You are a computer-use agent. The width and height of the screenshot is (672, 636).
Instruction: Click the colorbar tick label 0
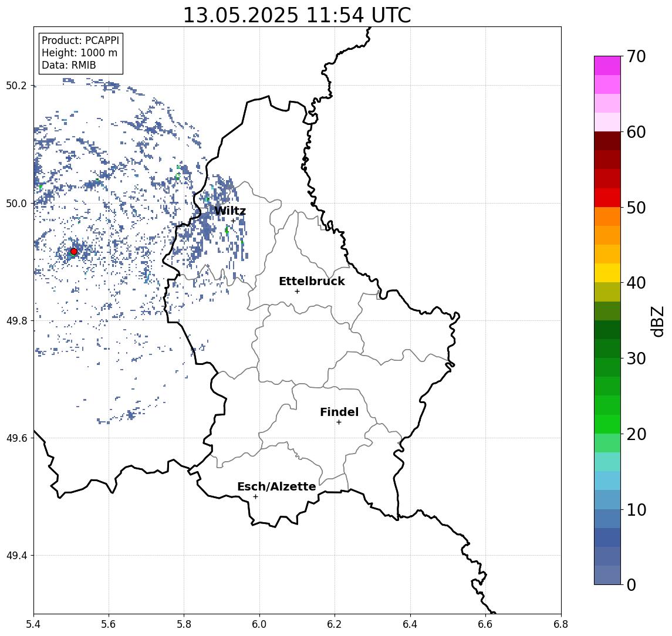point(632,584)
